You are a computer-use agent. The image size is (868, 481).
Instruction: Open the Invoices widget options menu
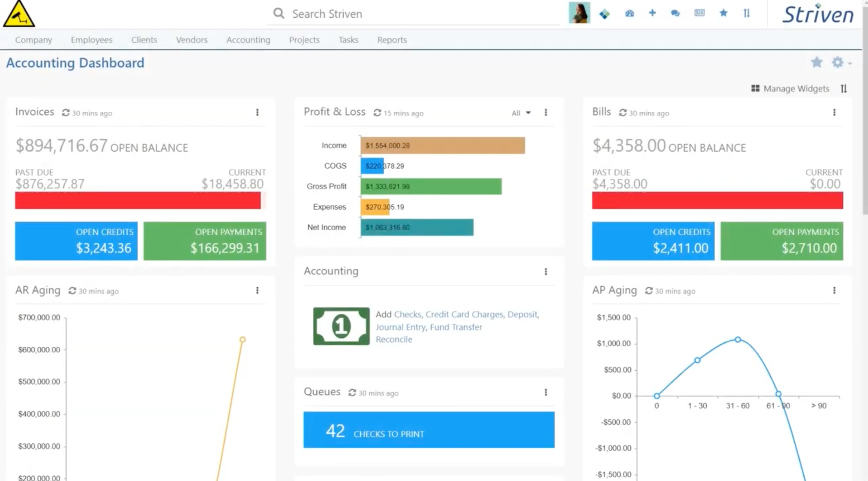coord(258,112)
